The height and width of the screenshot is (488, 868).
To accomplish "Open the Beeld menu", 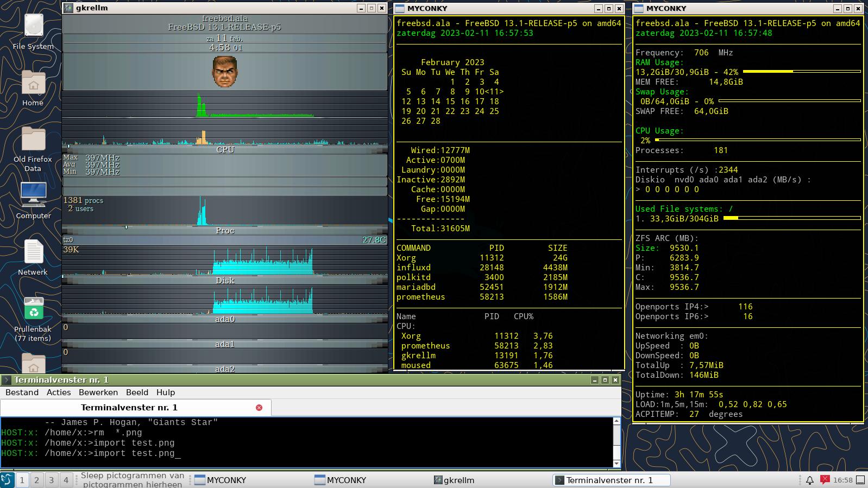I will (x=137, y=392).
